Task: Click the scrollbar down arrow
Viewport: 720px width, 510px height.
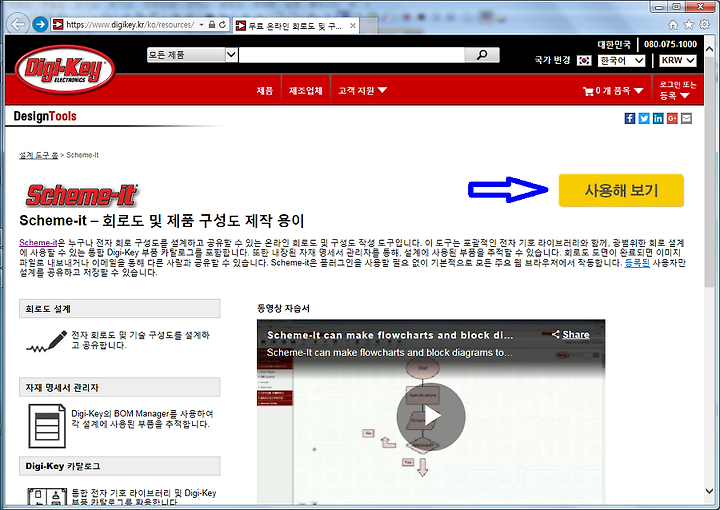Action: point(709,491)
